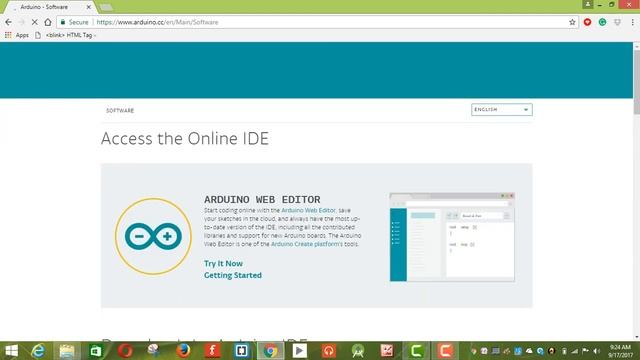640x360 pixels.
Task: Click the Arduino Web Editor inline link
Action: (309, 210)
